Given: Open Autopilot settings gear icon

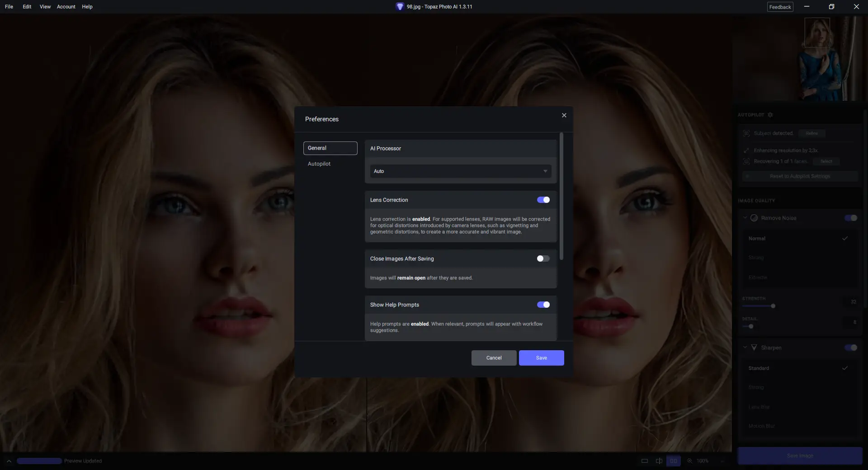Looking at the screenshot, I should coord(770,115).
